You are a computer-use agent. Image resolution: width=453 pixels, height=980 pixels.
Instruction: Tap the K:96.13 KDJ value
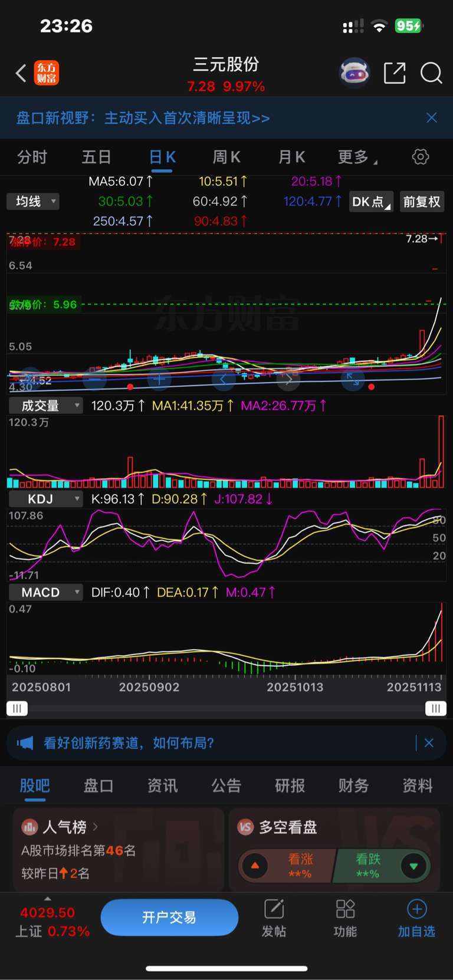click(x=118, y=499)
